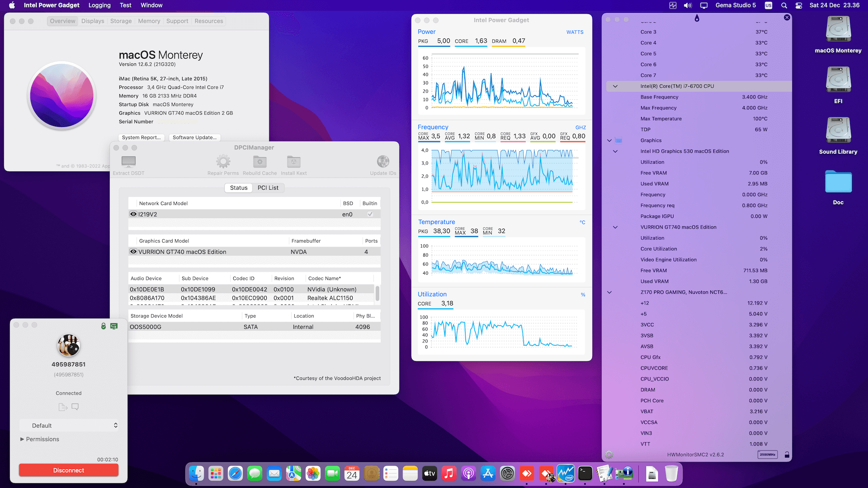Open Intel Power Gadget in the Dock
The height and width of the screenshot is (488, 868).
[566, 474]
